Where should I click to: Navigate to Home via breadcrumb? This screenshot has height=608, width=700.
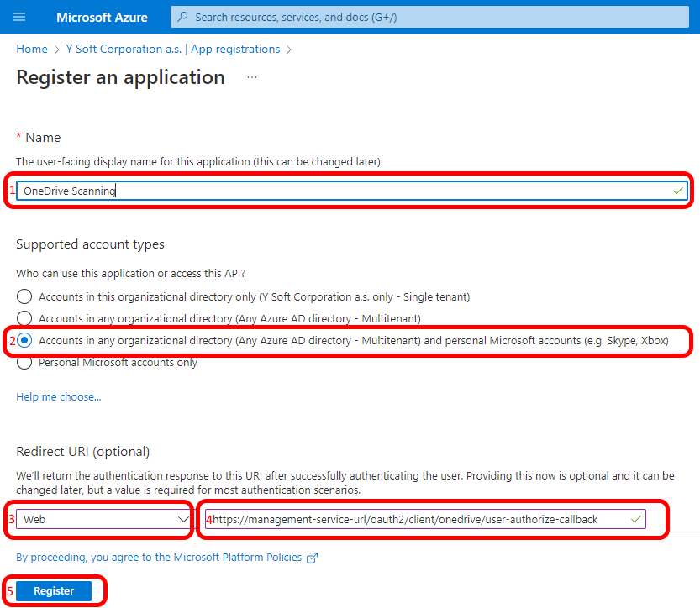(x=31, y=49)
